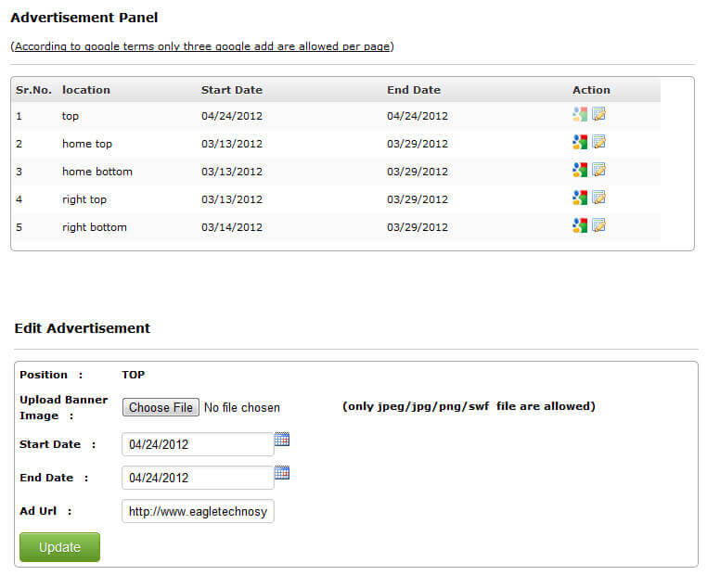The height and width of the screenshot is (588, 720).
Task: Click the edit icon for 'top' row
Action: click(598, 114)
